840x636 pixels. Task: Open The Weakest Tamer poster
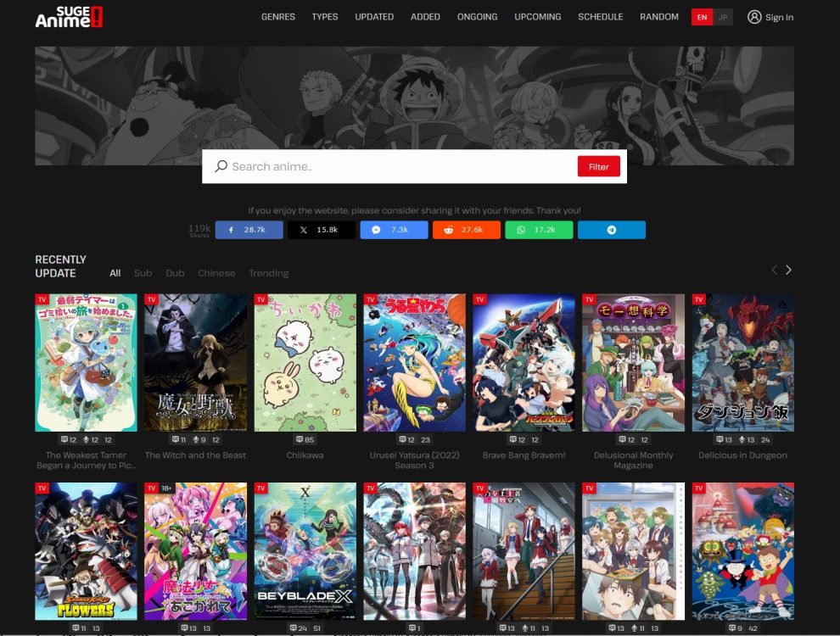(x=87, y=362)
